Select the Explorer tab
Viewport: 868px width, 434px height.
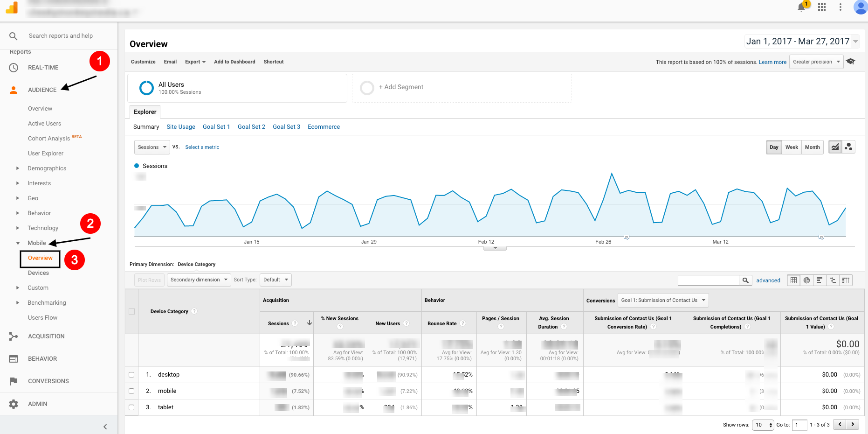(145, 112)
